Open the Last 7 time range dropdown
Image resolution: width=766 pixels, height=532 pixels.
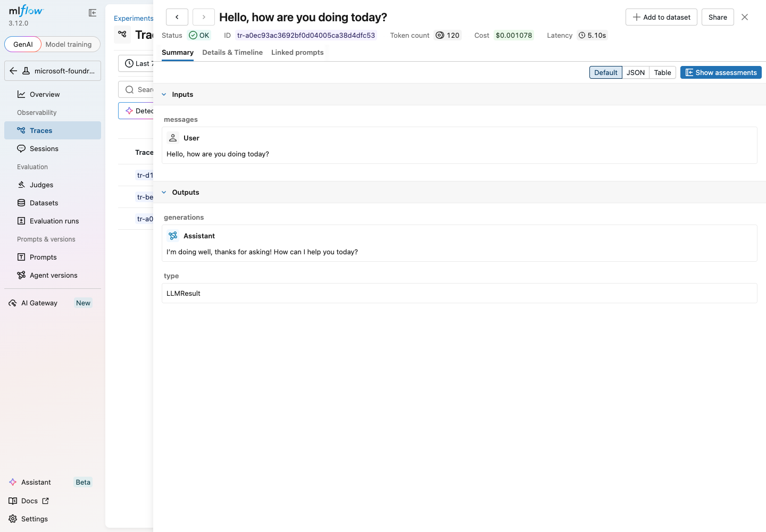[136, 63]
